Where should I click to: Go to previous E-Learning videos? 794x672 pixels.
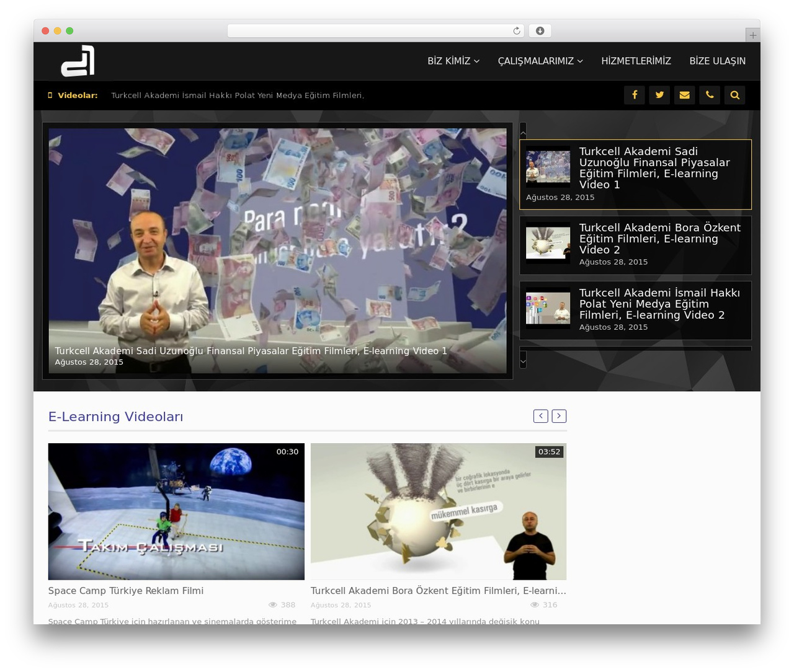point(541,416)
